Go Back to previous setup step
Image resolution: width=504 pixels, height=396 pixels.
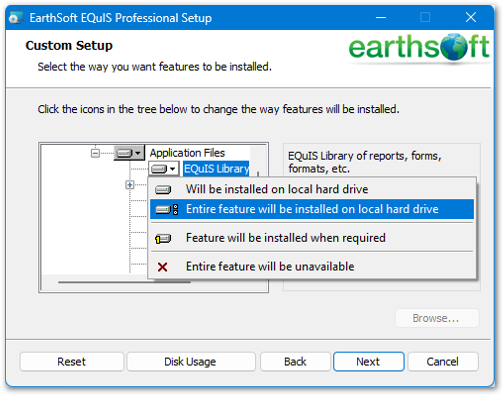pyautogui.click(x=295, y=362)
